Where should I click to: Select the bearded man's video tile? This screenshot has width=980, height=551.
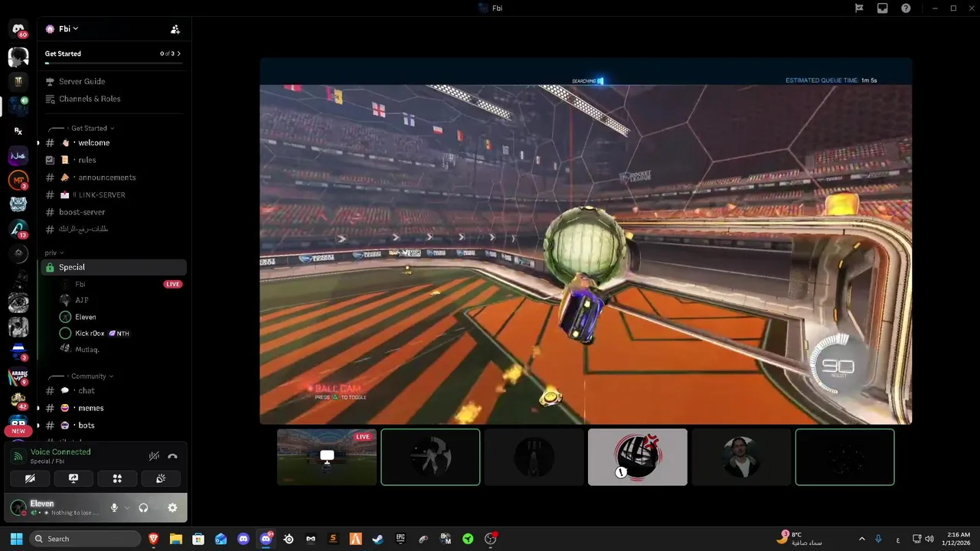pyautogui.click(x=741, y=457)
